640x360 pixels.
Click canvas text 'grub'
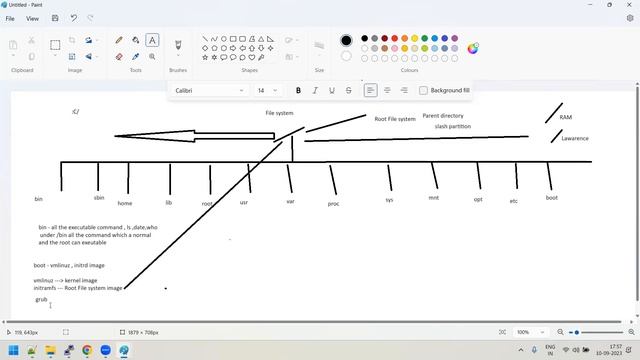pos(41,300)
